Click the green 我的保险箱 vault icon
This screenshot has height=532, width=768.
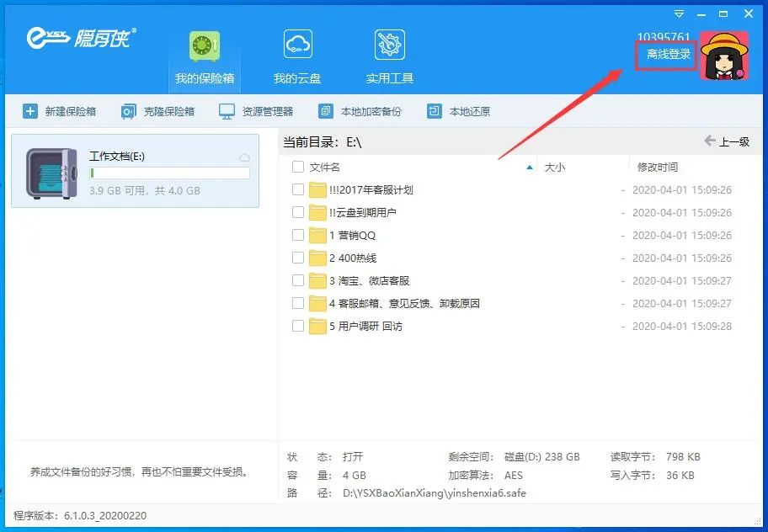(204, 44)
